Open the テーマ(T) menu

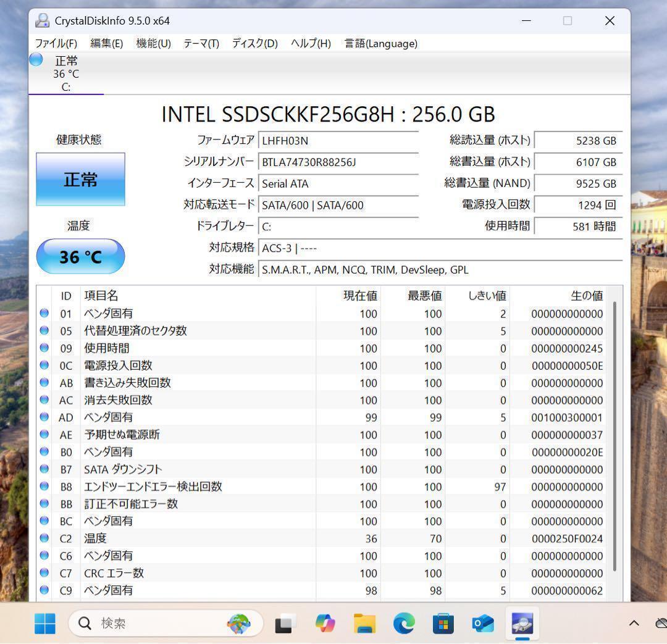coord(201,43)
